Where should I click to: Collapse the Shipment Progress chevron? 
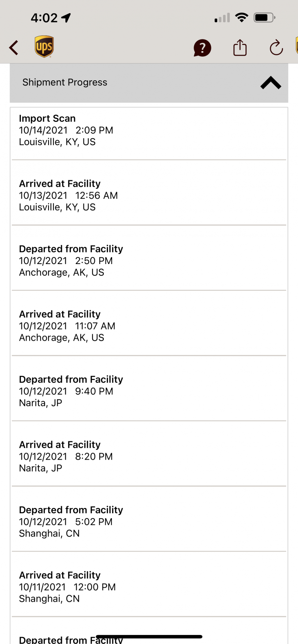click(x=271, y=83)
